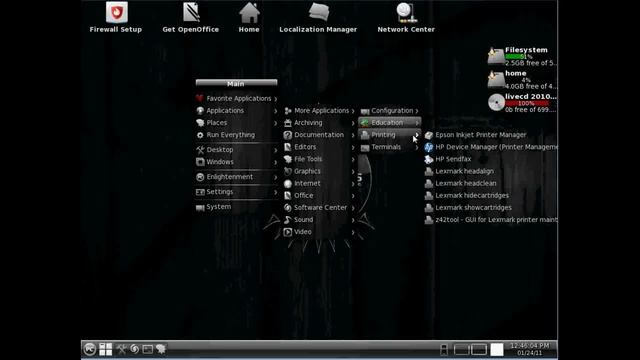Viewport: 640px width, 360px height.
Task: Click the gear icon beside Run Everything
Action: (x=200, y=135)
